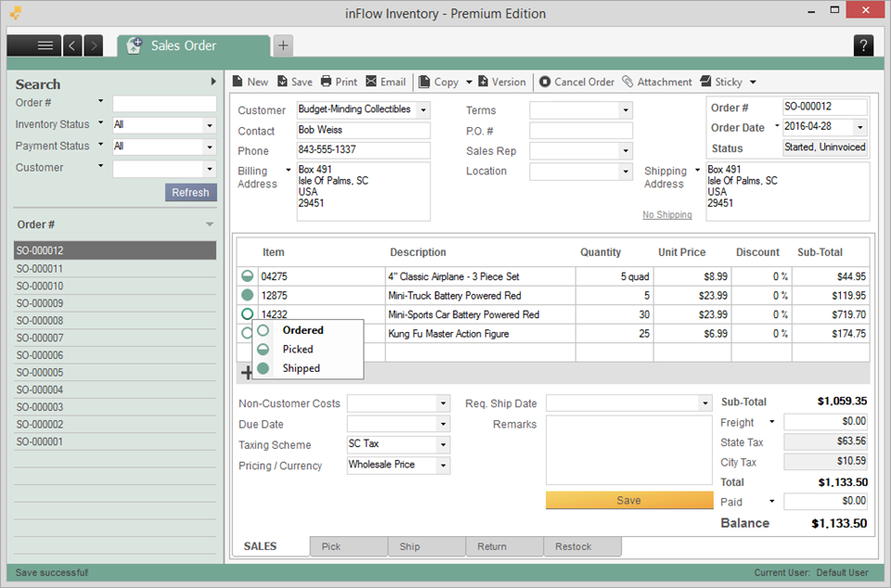Expand the Inventory Status dropdown
Viewport: 891px width, 588px height.
click(210, 125)
